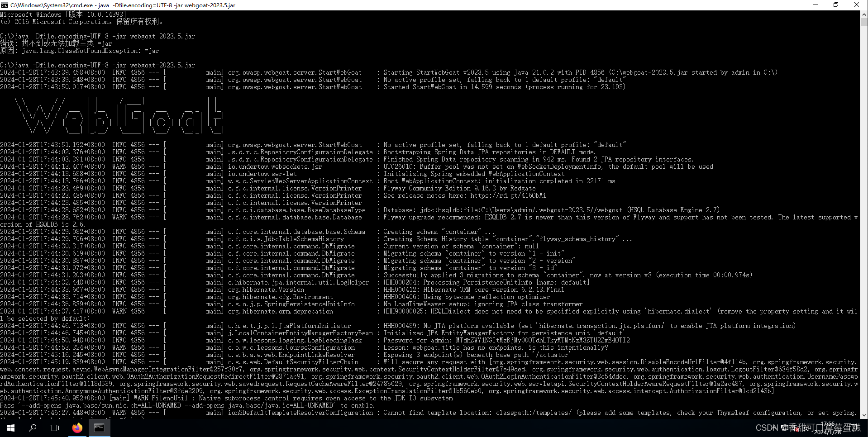Minimize the cmd window
This screenshot has width=868, height=437.
[x=816, y=5]
